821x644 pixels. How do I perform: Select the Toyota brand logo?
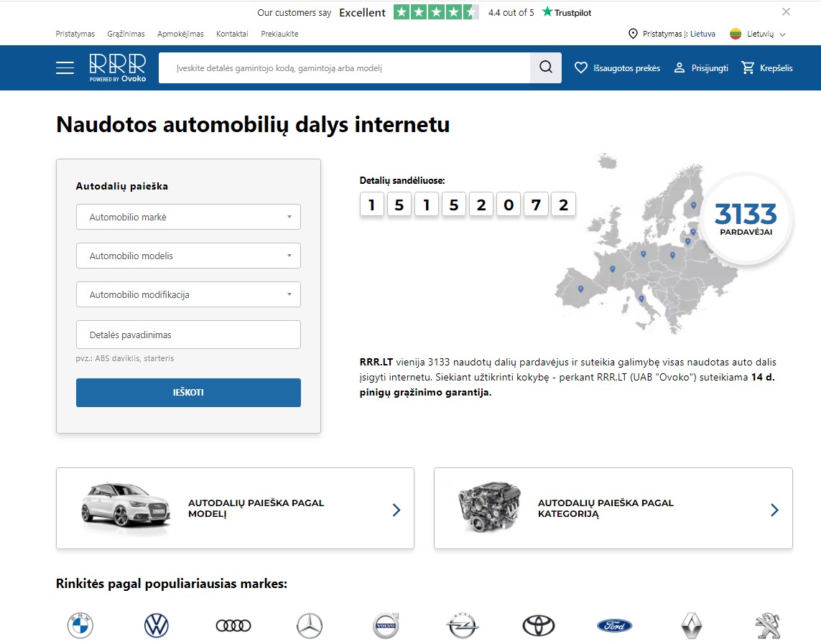pyautogui.click(x=539, y=625)
